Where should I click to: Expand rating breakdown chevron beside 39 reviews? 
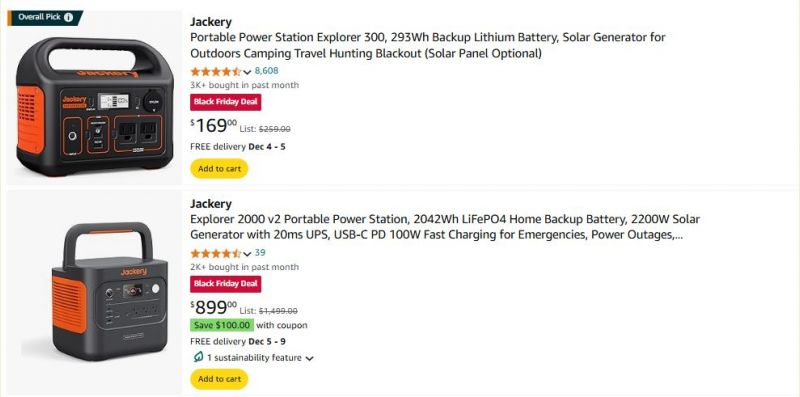click(x=247, y=254)
